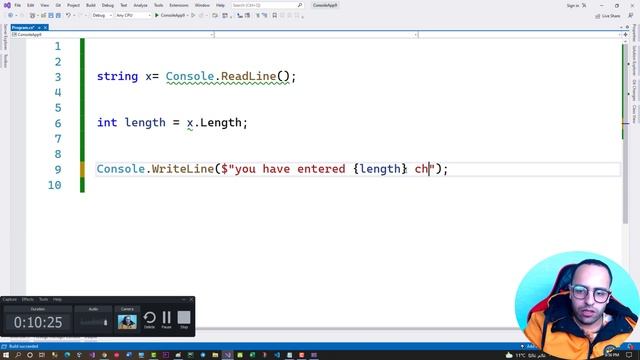Click the variable length on line 6
The image size is (640, 360).
(145, 122)
